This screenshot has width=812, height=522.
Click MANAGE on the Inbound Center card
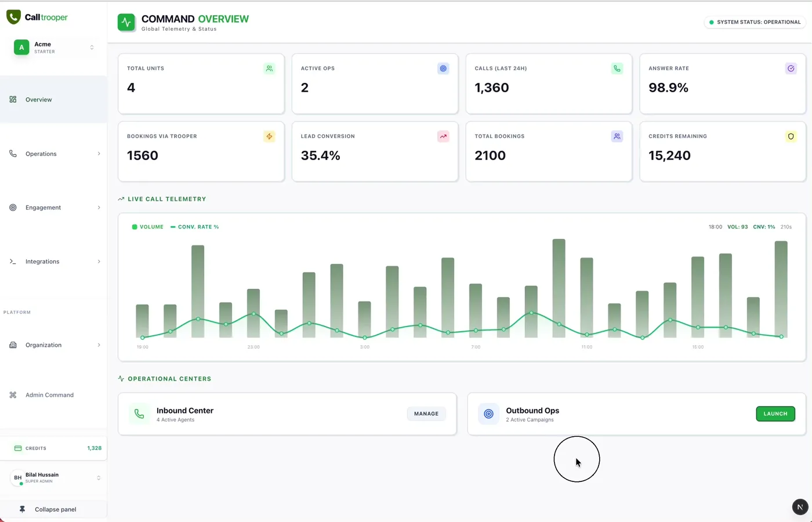point(426,414)
